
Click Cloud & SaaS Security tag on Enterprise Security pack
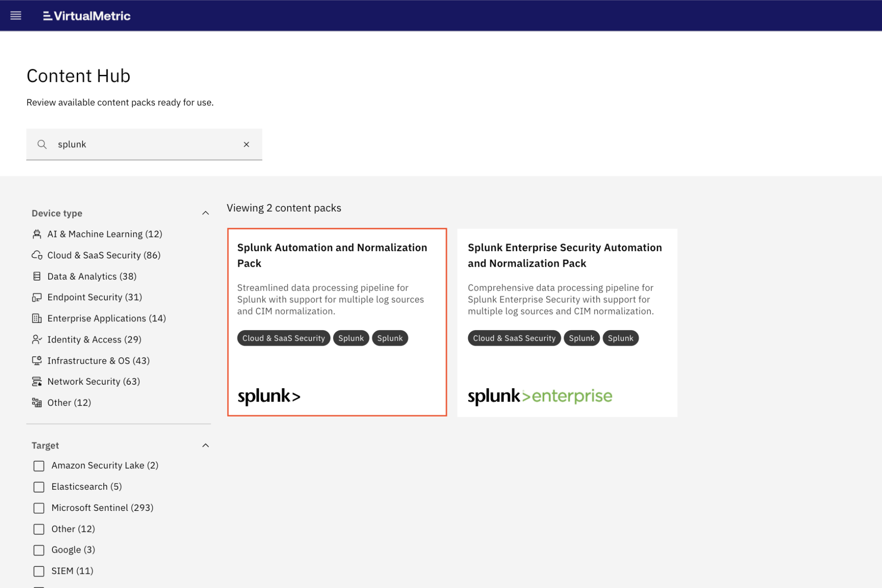tap(514, 338)
